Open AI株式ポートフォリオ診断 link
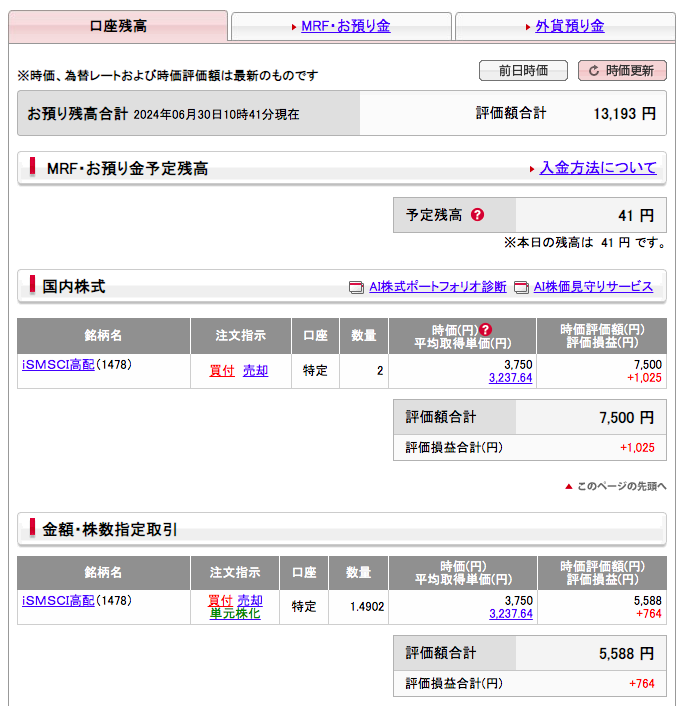 [438, 287]
